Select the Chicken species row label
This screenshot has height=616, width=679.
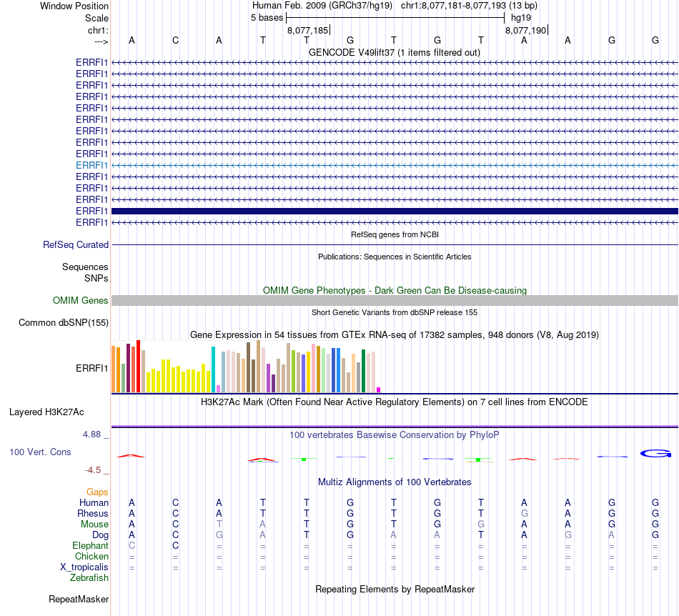91,556
